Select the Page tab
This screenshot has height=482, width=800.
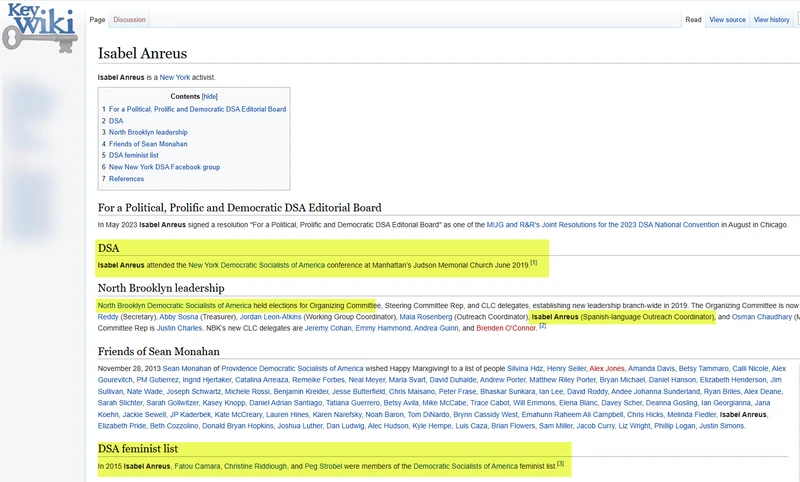click(97, 20)
